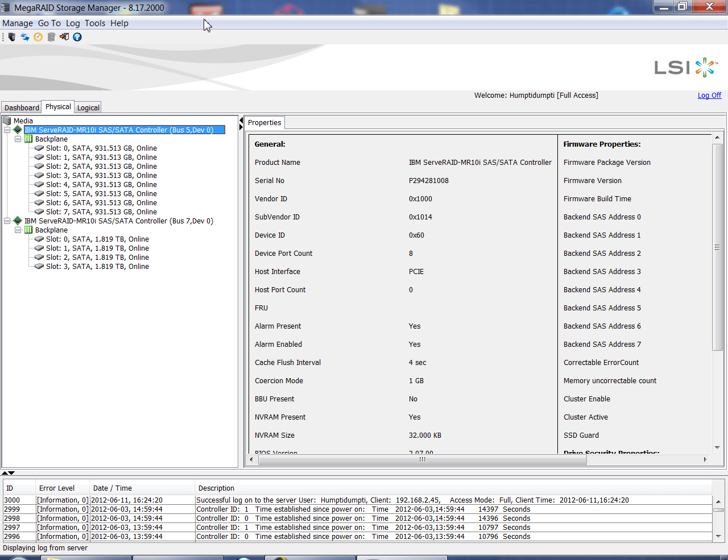
Task: Click the properties horizontal scrollbar thumb
Action: pos(422,459)
